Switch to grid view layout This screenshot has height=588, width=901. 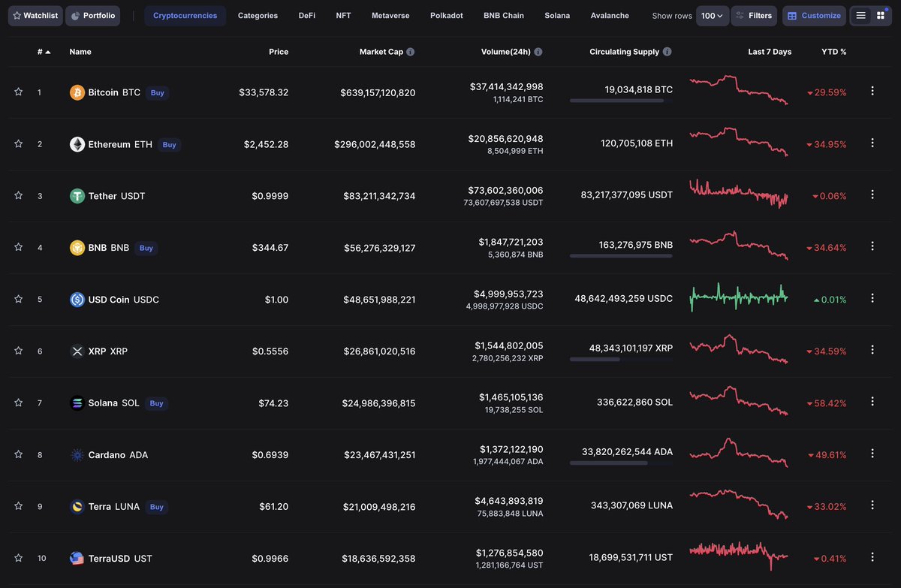click(880, 15)
